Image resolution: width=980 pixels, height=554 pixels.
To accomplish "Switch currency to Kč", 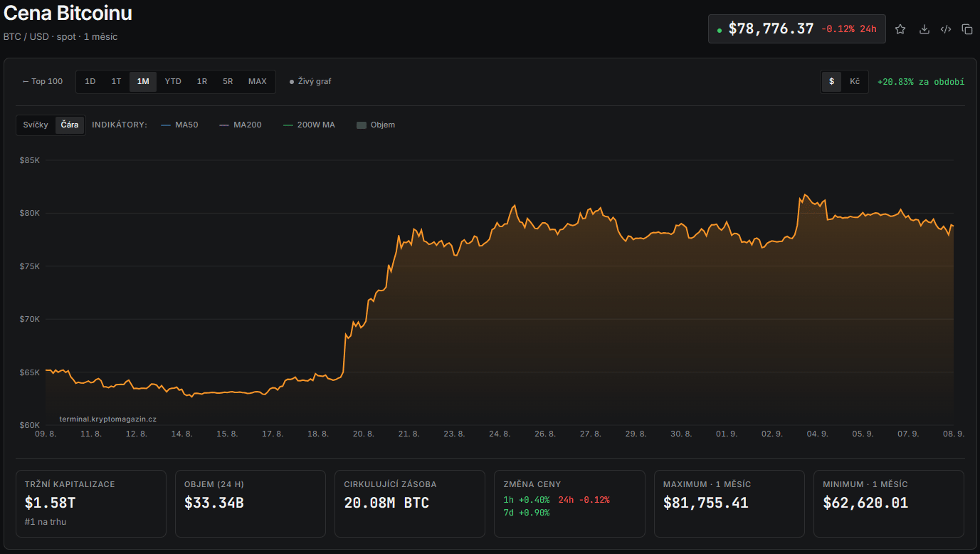I will (x=855, y=81).
